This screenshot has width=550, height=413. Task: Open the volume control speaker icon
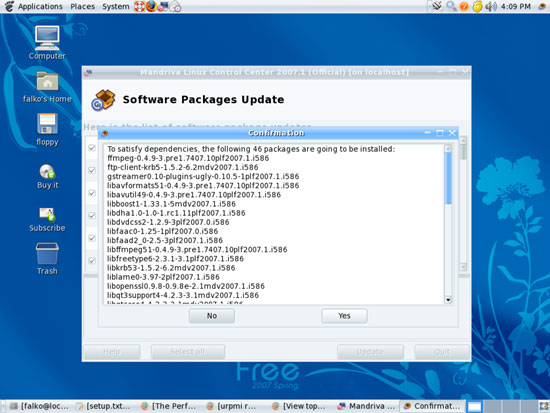(490, 6)
